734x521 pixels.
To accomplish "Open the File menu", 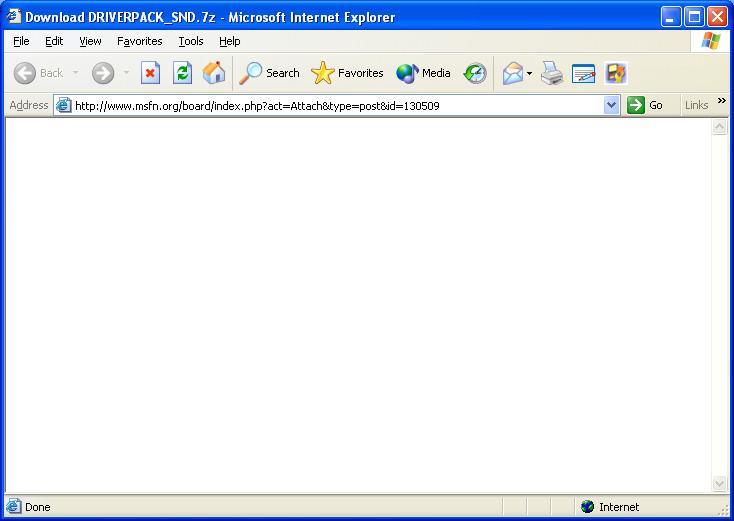I will (21, 41).
